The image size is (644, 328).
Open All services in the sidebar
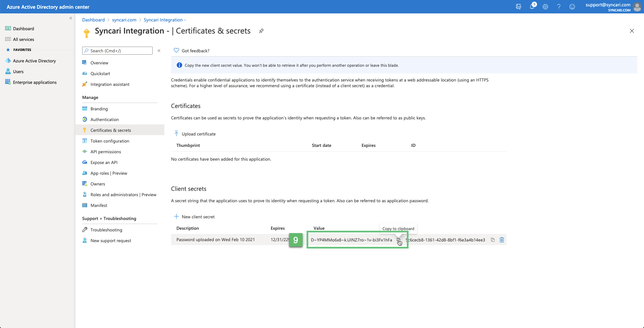tap(23, 39)
